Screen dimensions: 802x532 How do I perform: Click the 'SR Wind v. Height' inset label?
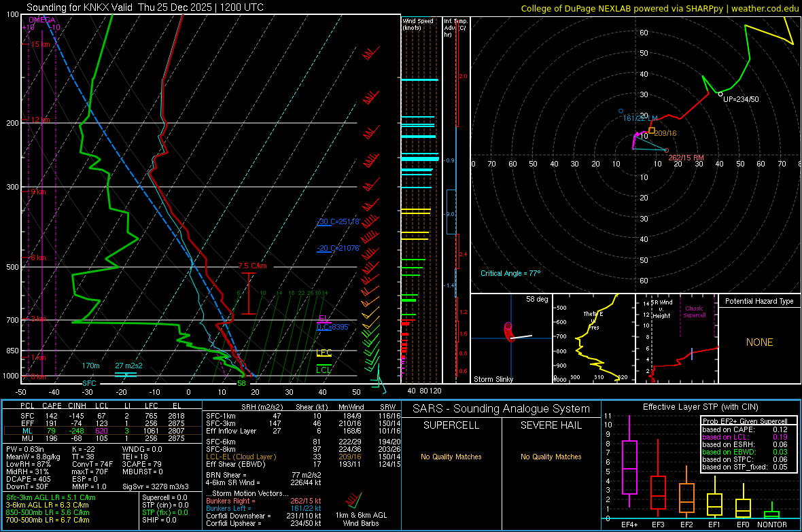[x=661, y=309]
